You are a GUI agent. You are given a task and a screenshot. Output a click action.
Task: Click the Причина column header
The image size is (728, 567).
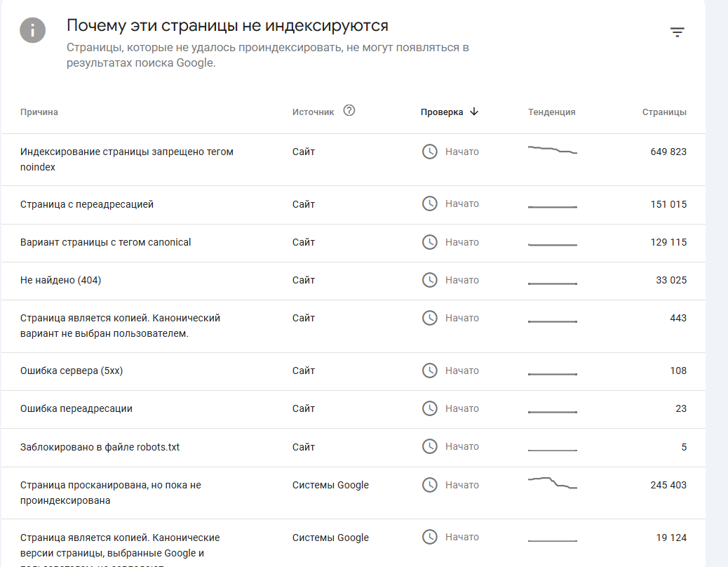[x=39, y=112]
